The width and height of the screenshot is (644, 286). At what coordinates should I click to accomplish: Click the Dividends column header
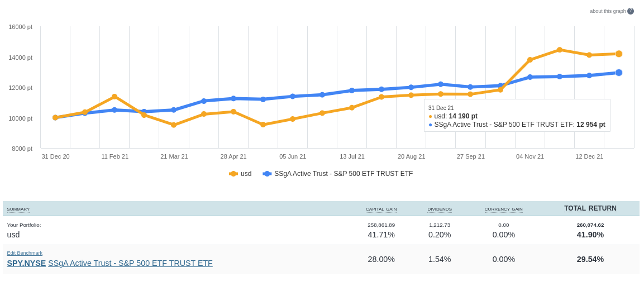pos(440,209)
